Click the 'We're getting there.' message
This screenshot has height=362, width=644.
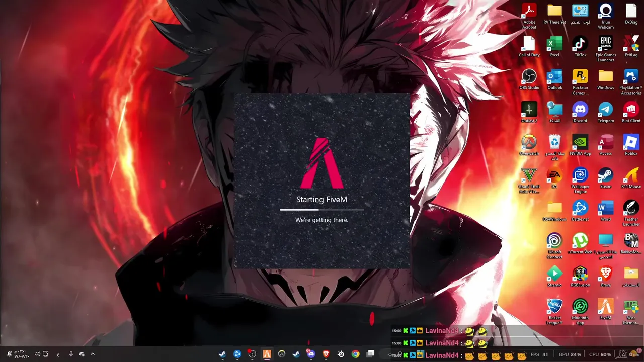click(322, 220)
